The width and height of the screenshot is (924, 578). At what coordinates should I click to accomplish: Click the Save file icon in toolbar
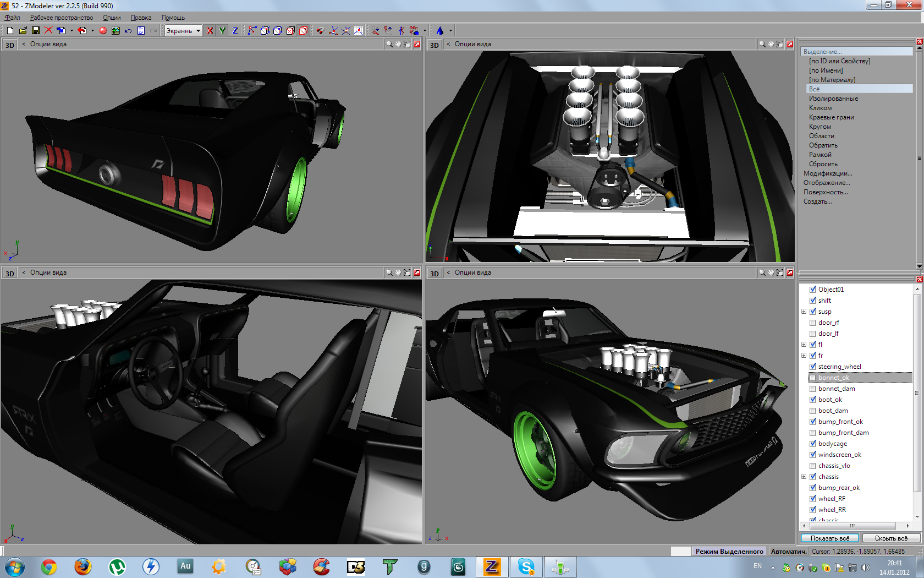(x=36, y=31)
